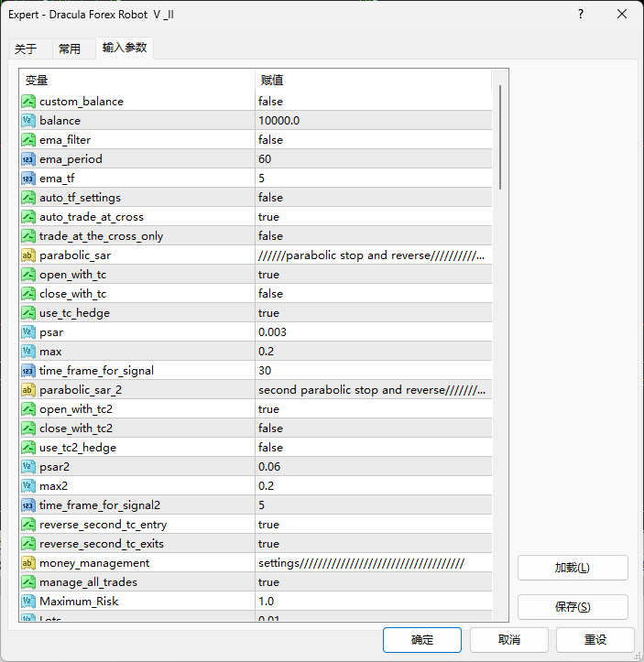Click the integer icon beside ema_period
Image resolution: width=644 pixels, height=662 pixels.
click(28, 159)
